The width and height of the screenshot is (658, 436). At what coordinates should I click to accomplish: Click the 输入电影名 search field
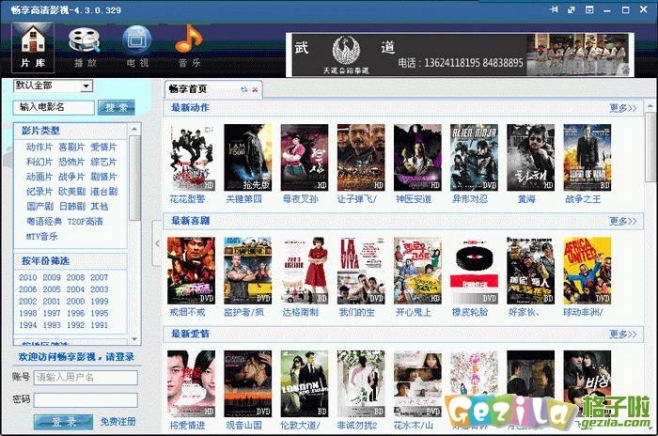point(54,107)
